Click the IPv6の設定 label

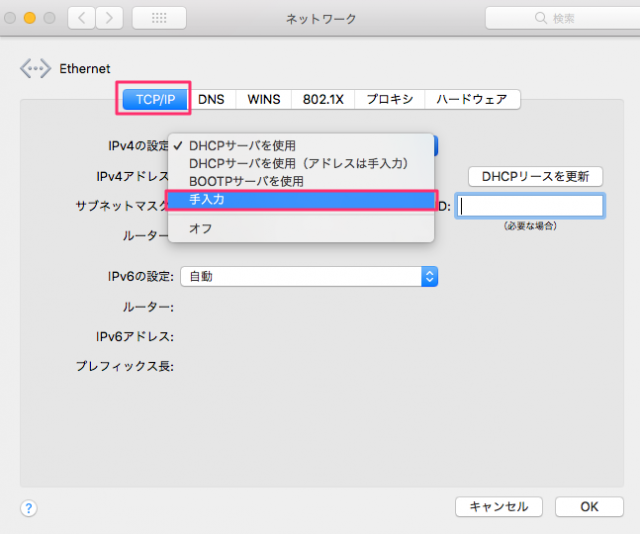[140, 276]
